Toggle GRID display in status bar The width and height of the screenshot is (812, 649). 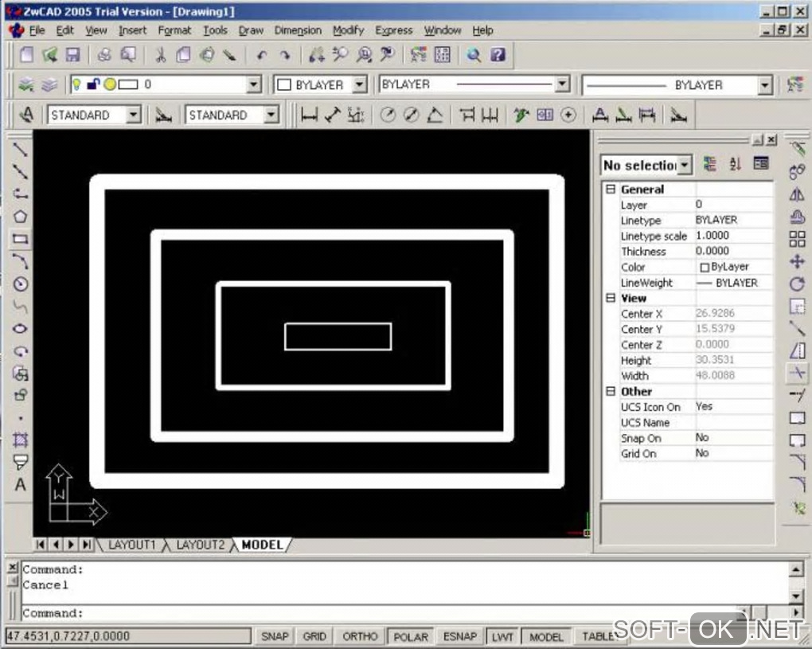(314, 636)
